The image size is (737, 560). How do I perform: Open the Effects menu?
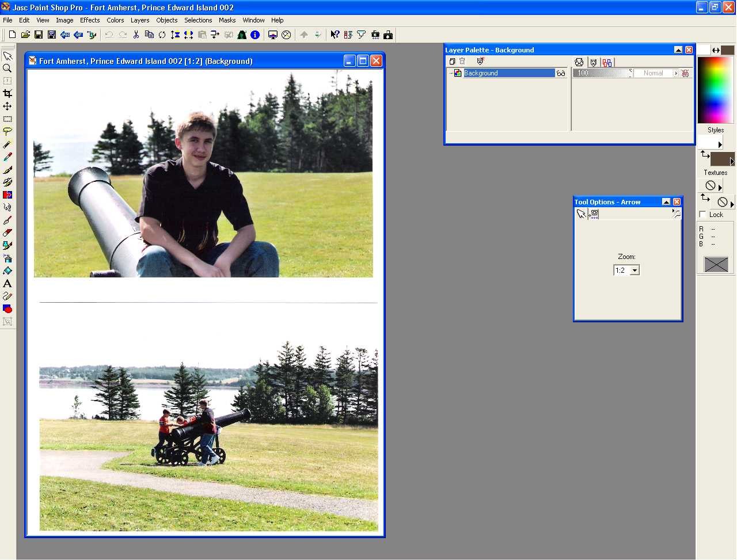point(90,20)
